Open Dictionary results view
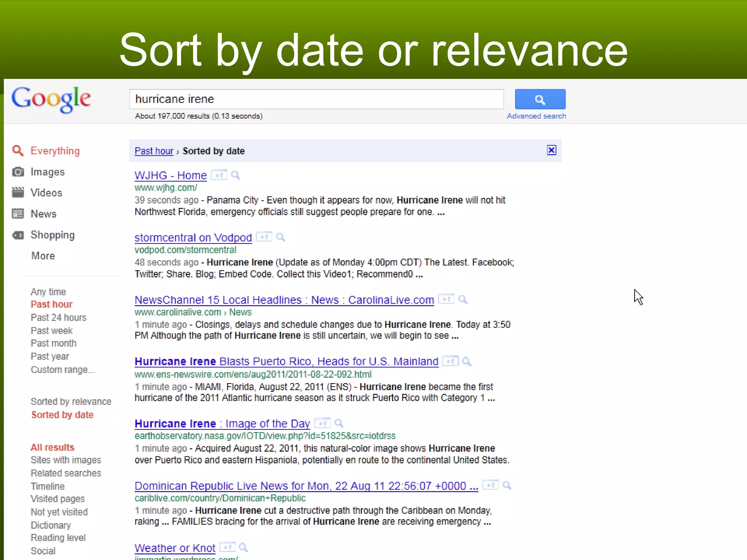 click(51, 525)
